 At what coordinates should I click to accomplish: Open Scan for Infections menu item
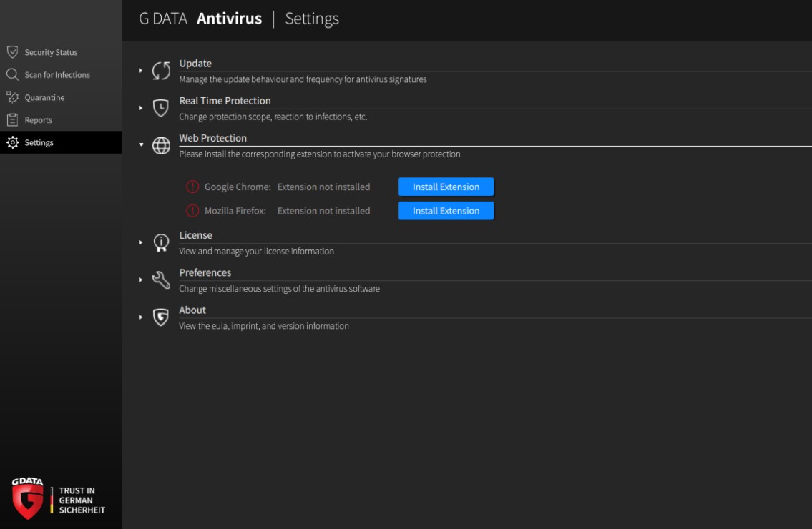tap(61, 74)
